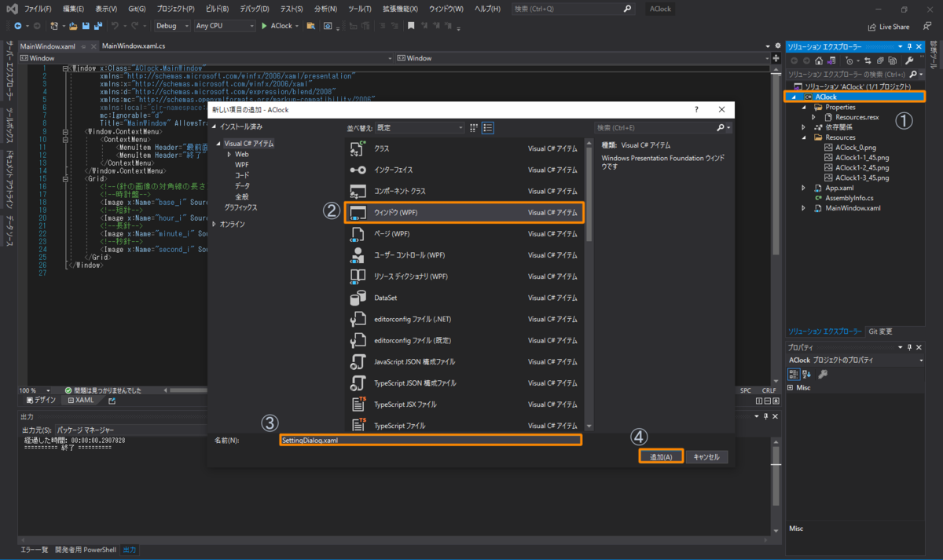Click the キャンセル button

[x=707, y=457]
